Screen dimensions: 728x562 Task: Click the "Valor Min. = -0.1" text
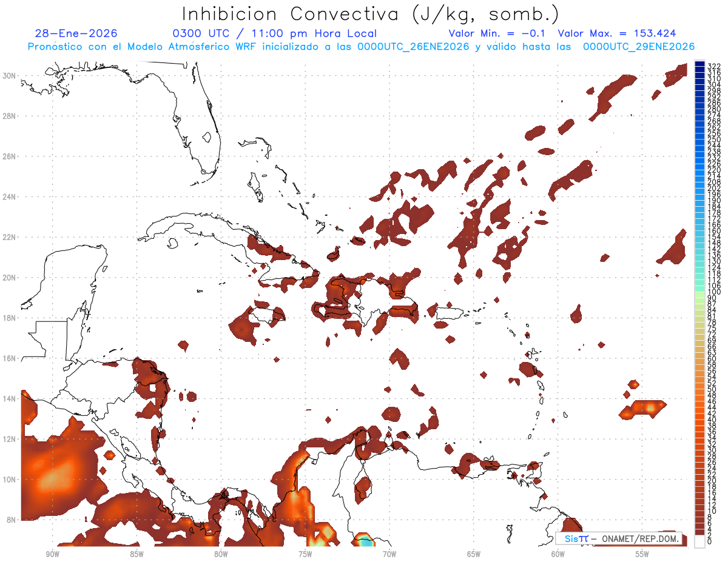click(497, 33)
